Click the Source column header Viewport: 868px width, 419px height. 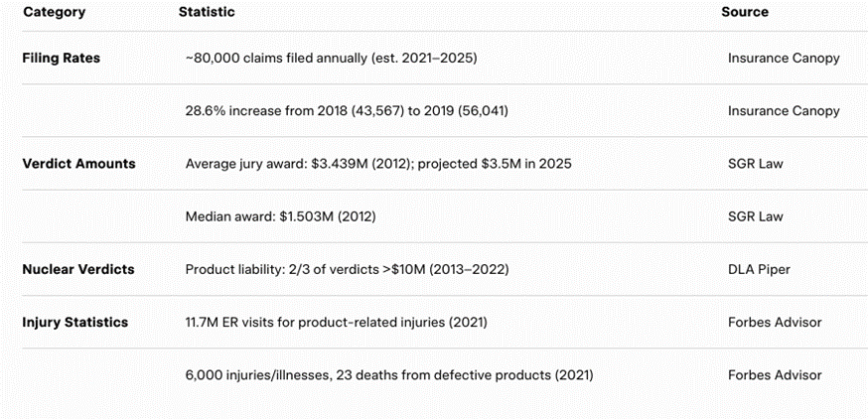(744, 12)
